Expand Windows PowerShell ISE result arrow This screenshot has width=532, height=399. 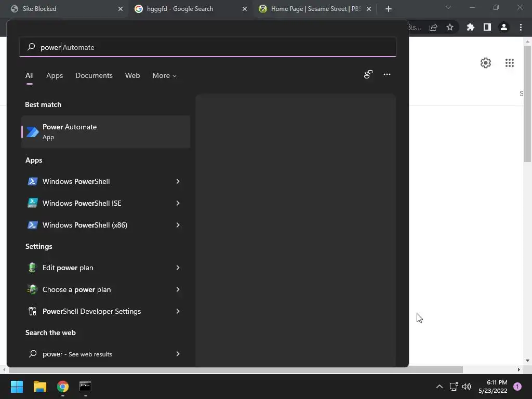178,203
